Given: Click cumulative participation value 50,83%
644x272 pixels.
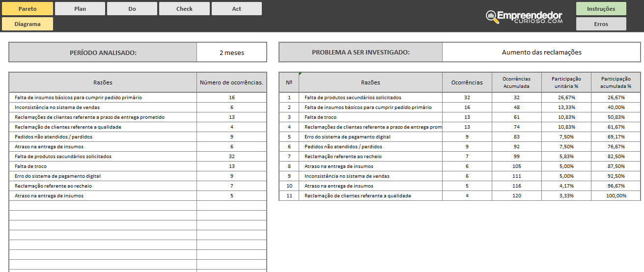Looking at the screenshot, I should 616,117.
